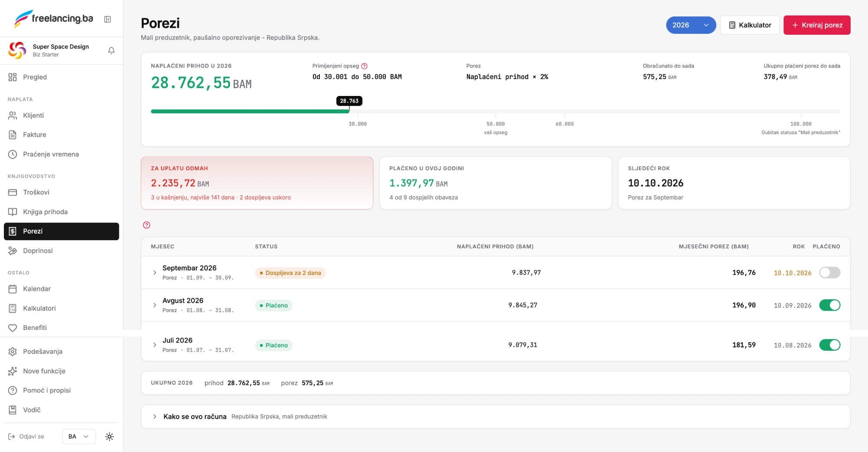Click the freelancing.ba logo
Image resolution: width=868 pixels, height=452 pixels.
(x=54, y=19)
